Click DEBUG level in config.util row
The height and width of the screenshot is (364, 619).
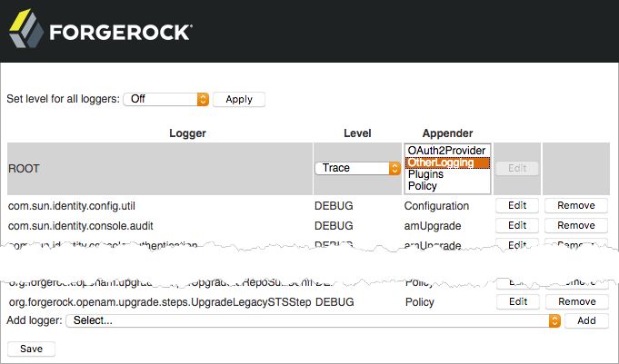334,206
